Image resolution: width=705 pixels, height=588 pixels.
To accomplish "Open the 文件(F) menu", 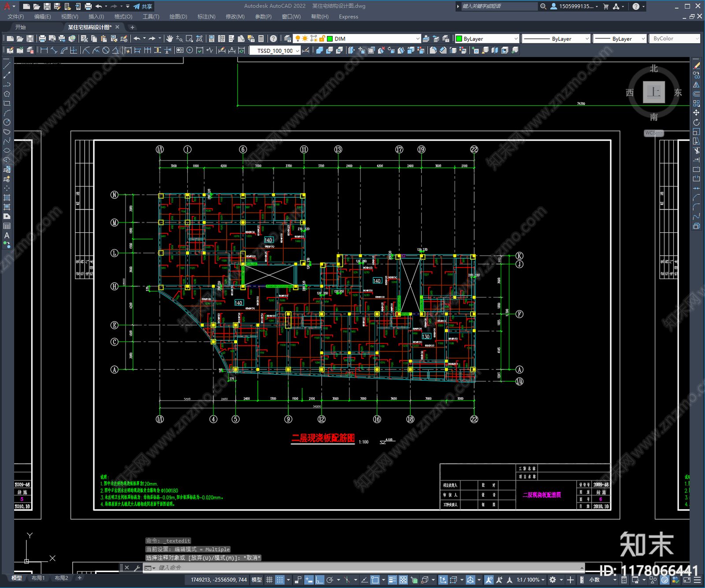I will pyautogui.click(x=16, y=17).
